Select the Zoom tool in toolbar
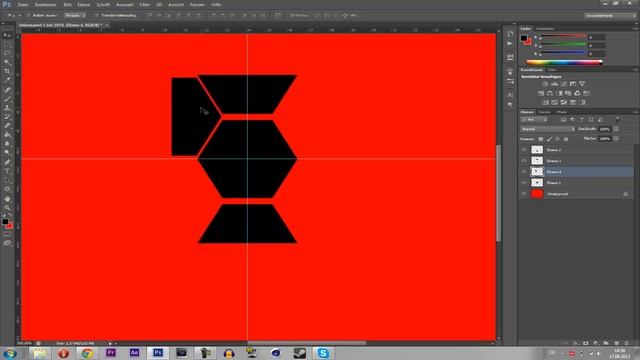The image size is (640, 360). (7, 208)
